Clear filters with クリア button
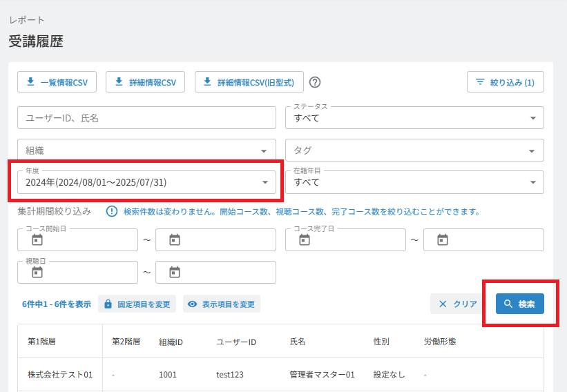Screen dimensions: 567x392 pos(458,304)
